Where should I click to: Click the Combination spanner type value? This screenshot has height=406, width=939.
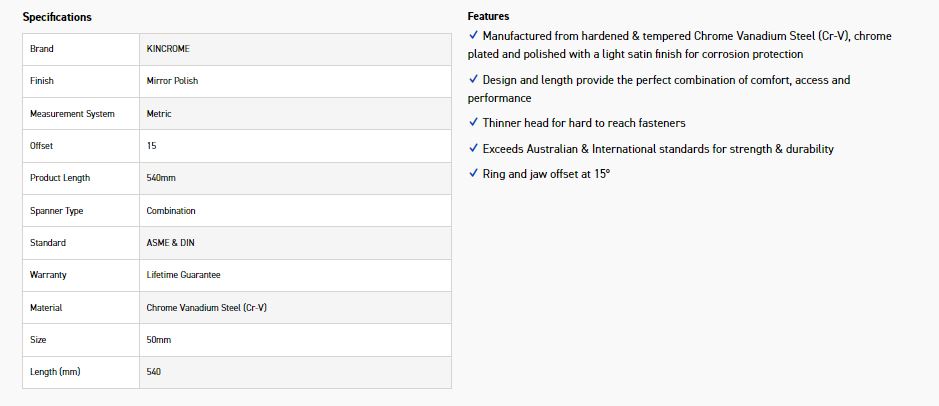(x=171, y=211)
